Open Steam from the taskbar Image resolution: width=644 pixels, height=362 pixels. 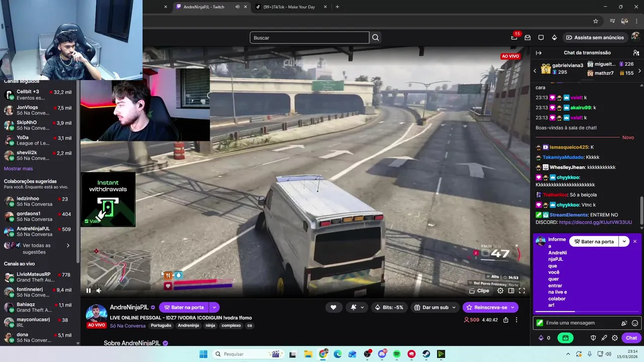click(426, 354)
